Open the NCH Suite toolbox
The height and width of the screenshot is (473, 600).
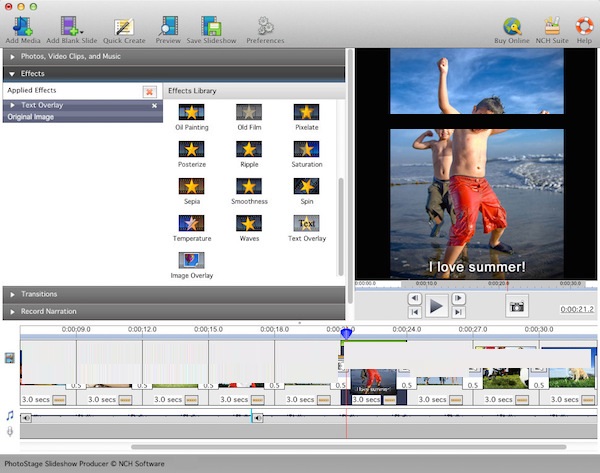tap(551, 26)
